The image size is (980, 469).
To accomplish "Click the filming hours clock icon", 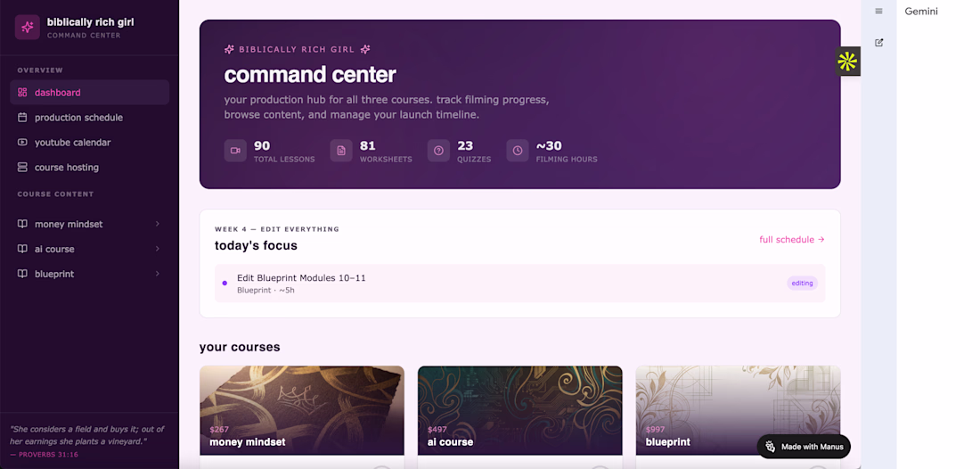I will click(x=518, y=151).
